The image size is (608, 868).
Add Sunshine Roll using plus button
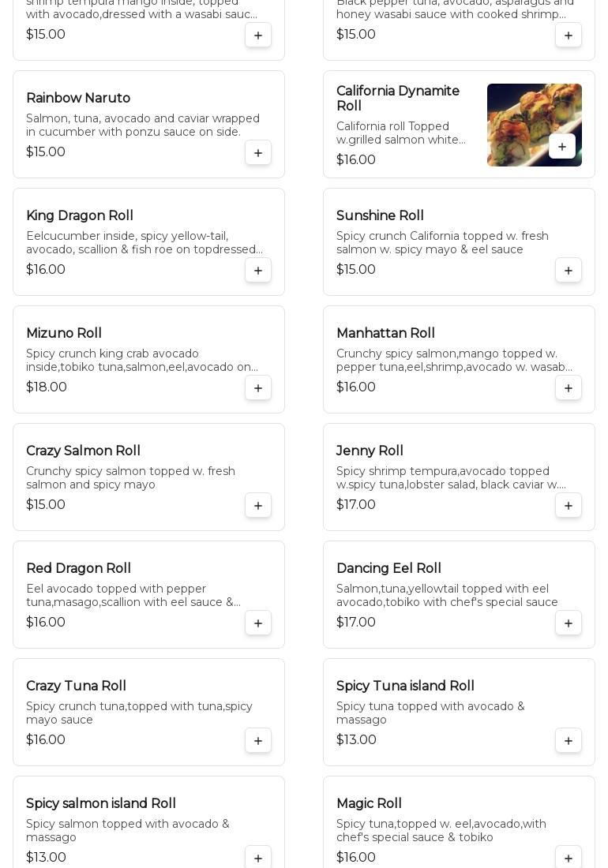click(x=569, y=270)
